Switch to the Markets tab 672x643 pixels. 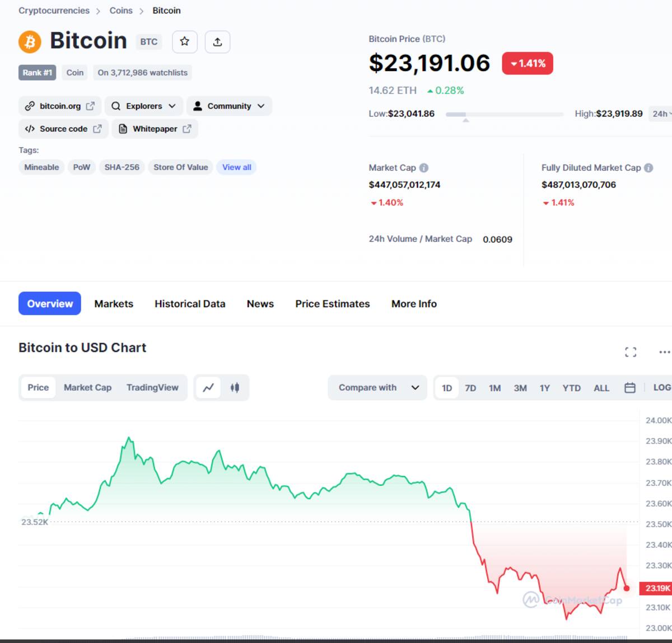(x=114, y=304)
